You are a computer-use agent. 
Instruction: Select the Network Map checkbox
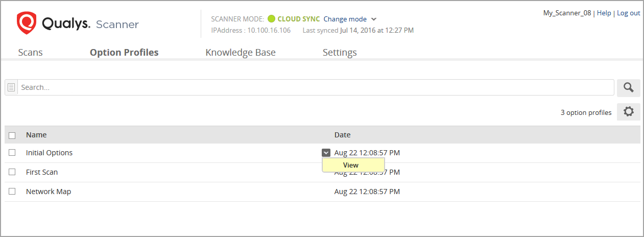pyautogui.click(x=12, y=192)
